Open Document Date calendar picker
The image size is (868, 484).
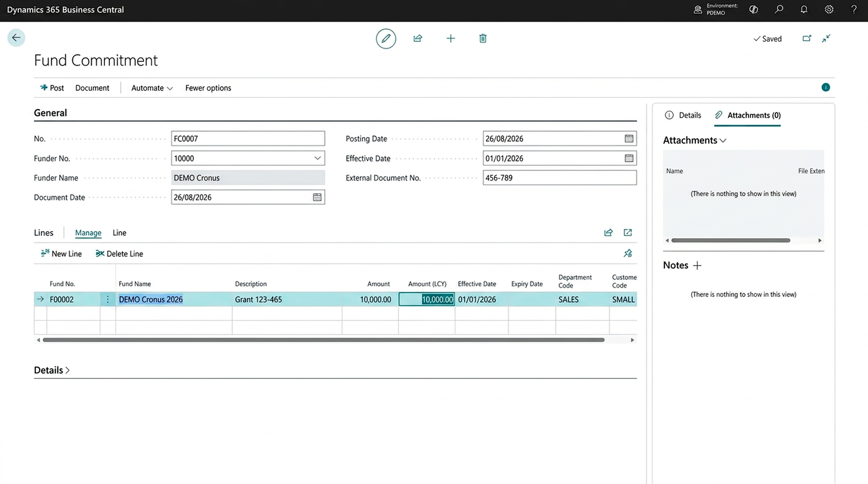click(x=317, y=197)
